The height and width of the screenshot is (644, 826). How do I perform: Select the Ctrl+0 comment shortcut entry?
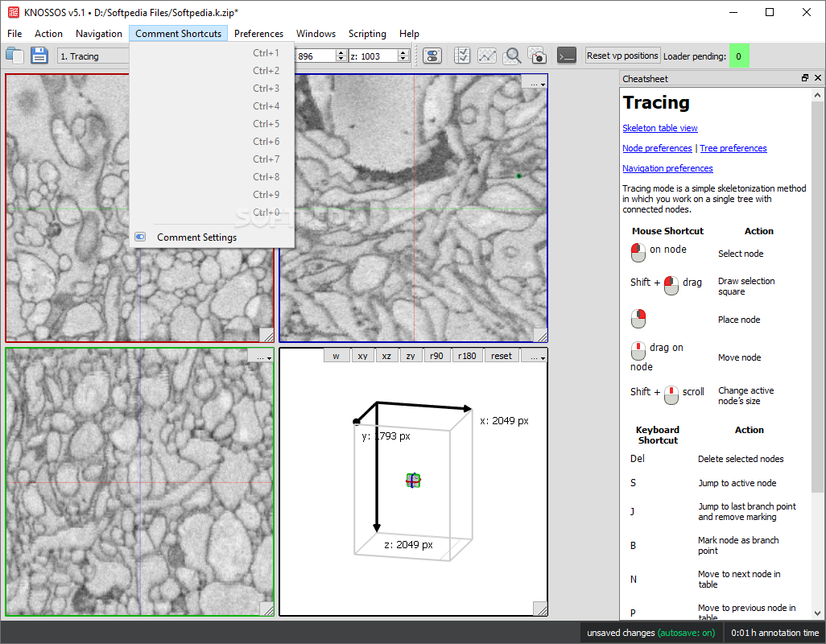tap(212, 213)
